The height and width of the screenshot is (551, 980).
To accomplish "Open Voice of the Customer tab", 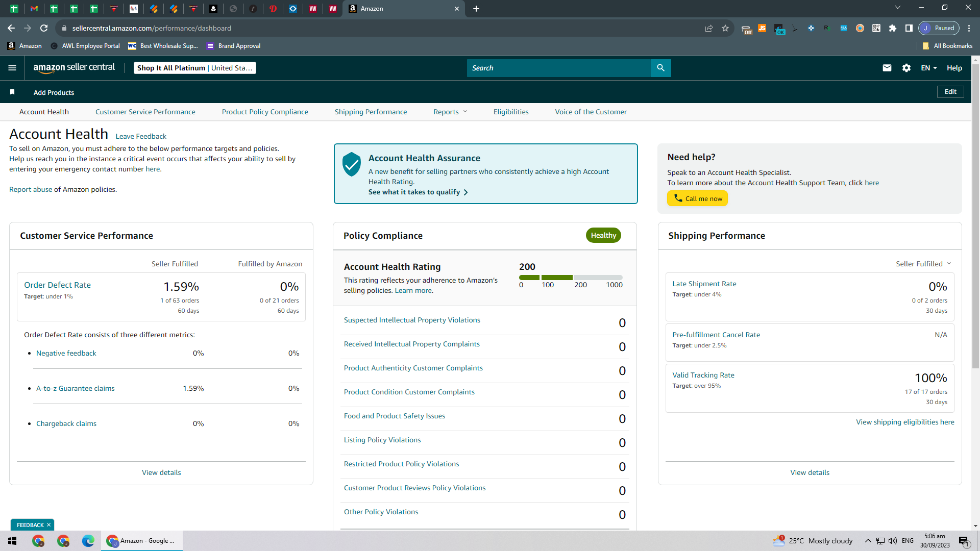I will 591,112.
